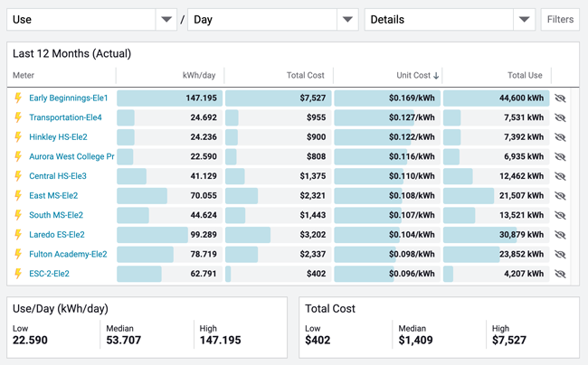
Task: Expand the Day interval dropdown
Action: [273, 19]
